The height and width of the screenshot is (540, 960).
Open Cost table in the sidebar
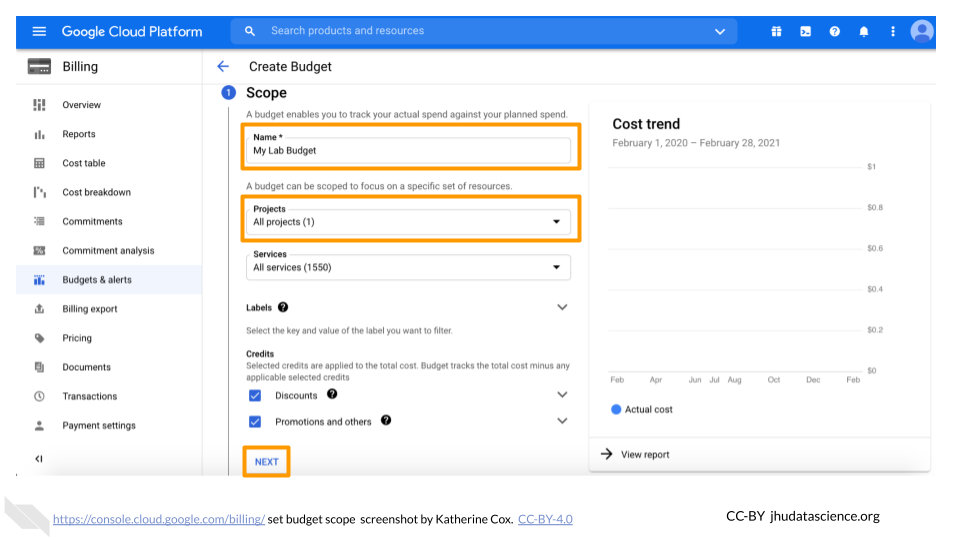109,163
